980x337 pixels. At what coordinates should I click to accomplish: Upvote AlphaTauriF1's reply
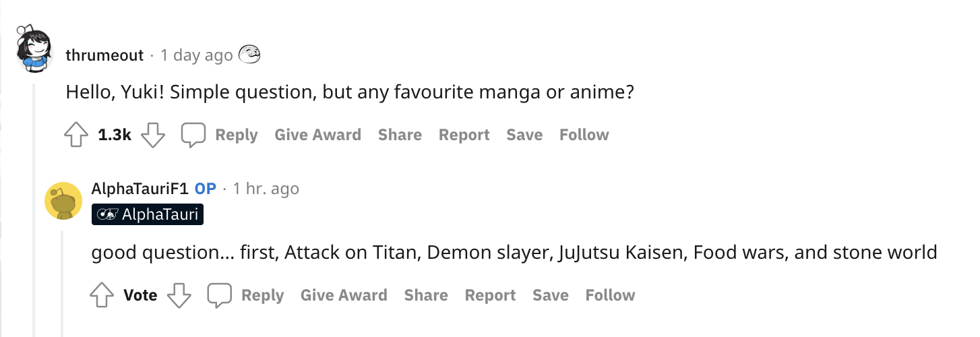102,295
